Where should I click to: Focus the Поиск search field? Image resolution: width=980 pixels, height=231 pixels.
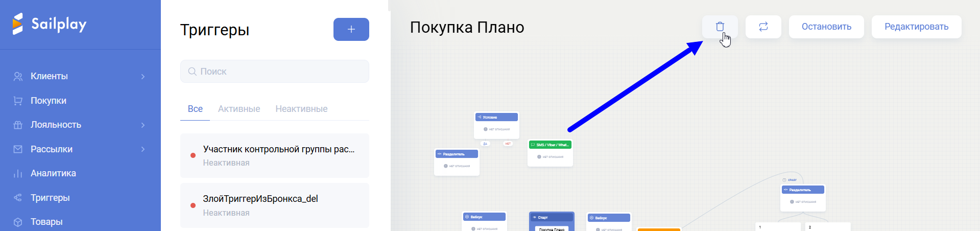281,72
